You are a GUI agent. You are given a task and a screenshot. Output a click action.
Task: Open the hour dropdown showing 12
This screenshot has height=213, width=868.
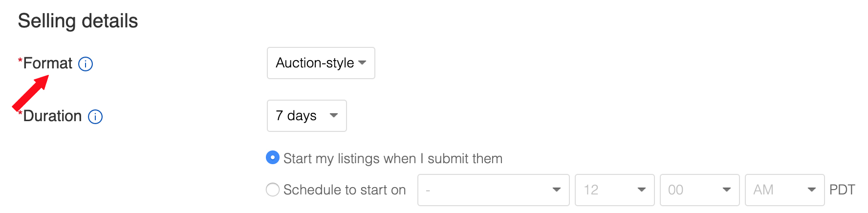tap(614, 190)
